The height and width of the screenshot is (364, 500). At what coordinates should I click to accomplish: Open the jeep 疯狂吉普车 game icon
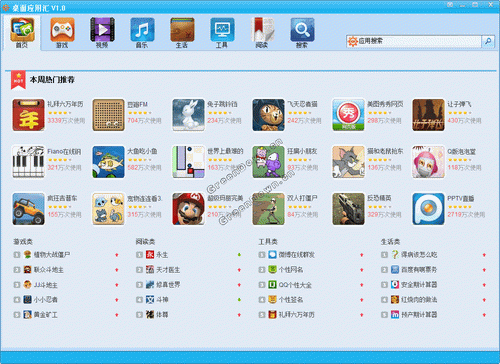28,209
